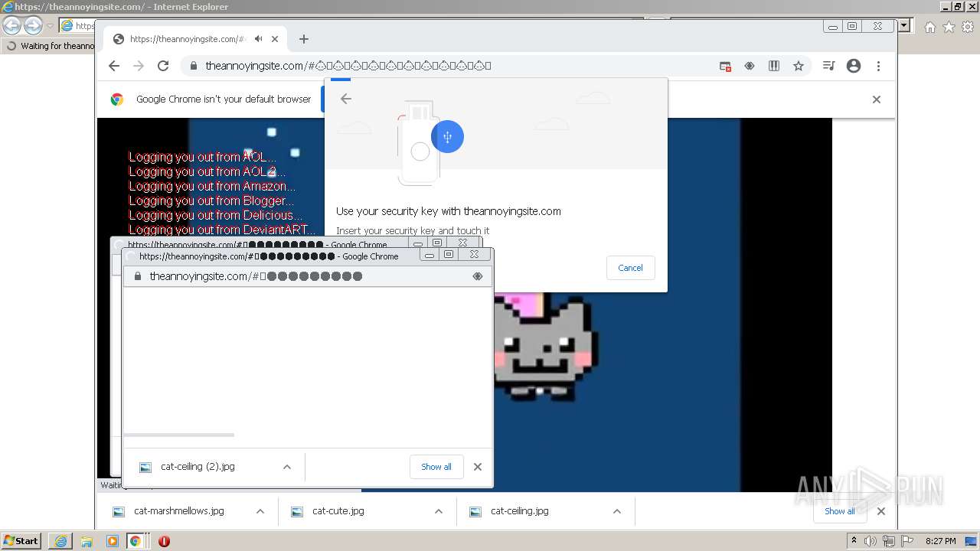Open the network tray icon
Screen dimensions: 980x551
click(x=889, y=541)
